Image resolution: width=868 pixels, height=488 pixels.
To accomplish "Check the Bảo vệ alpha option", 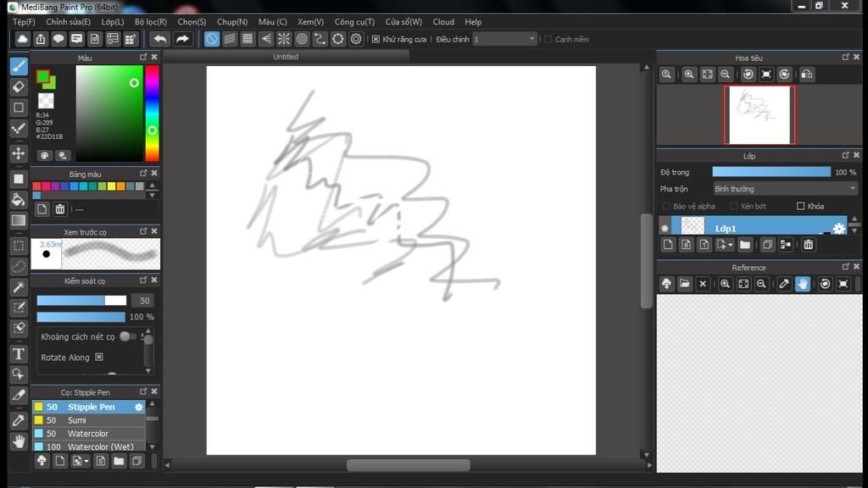I will [666, 207].
